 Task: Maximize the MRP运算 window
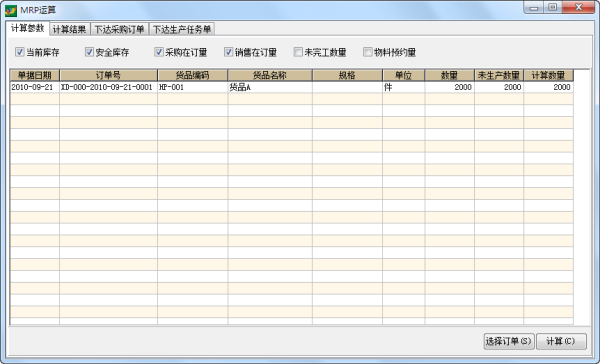553,7
